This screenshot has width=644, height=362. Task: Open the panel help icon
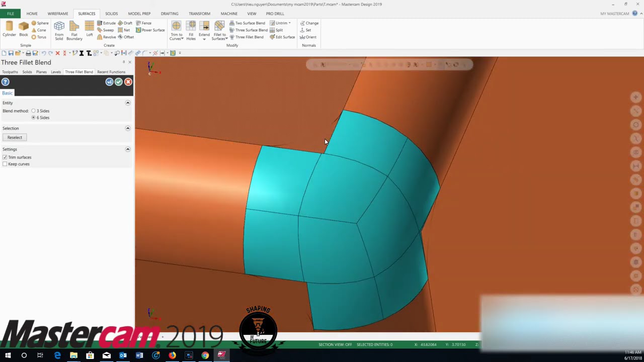(6, 82)
